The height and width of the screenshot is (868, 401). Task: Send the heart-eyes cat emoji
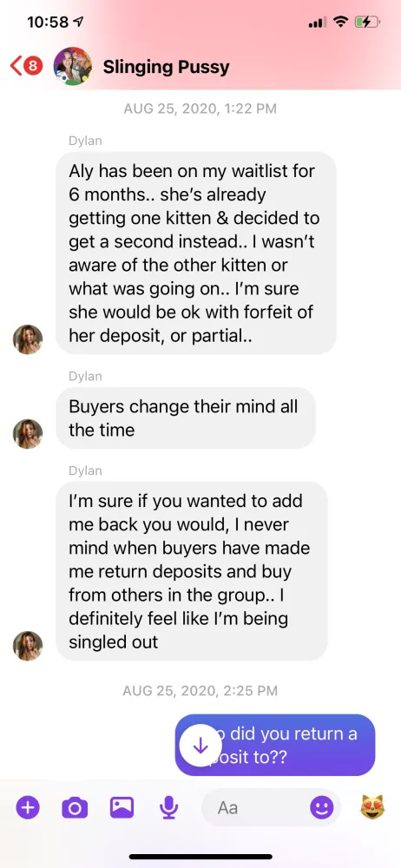pos(372,807)
